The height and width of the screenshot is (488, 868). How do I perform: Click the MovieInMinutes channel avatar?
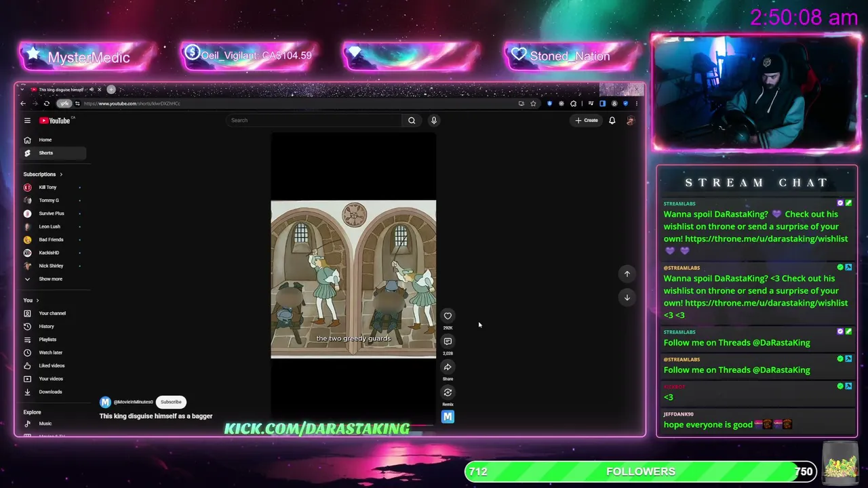(105, 402)
